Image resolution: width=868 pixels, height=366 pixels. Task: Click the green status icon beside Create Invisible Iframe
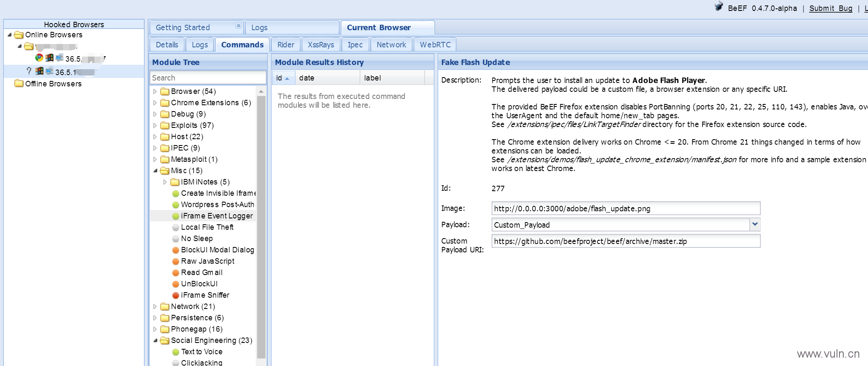click(176, 194)
